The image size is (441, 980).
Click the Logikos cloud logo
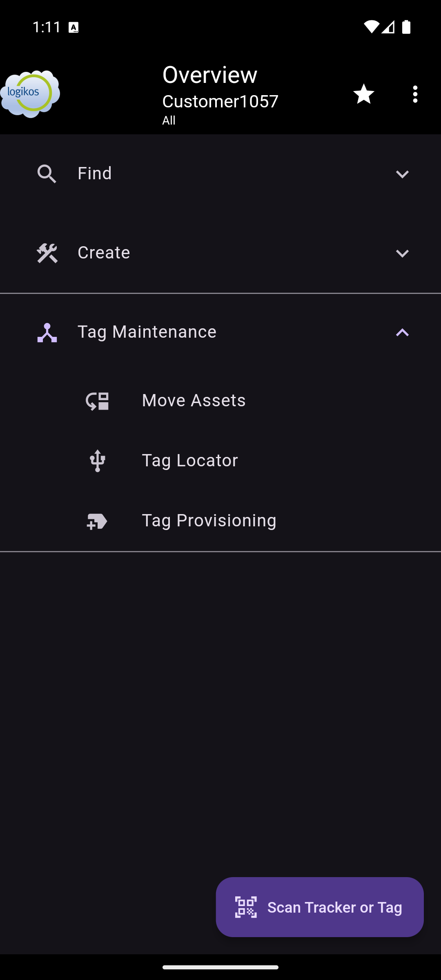30,94
